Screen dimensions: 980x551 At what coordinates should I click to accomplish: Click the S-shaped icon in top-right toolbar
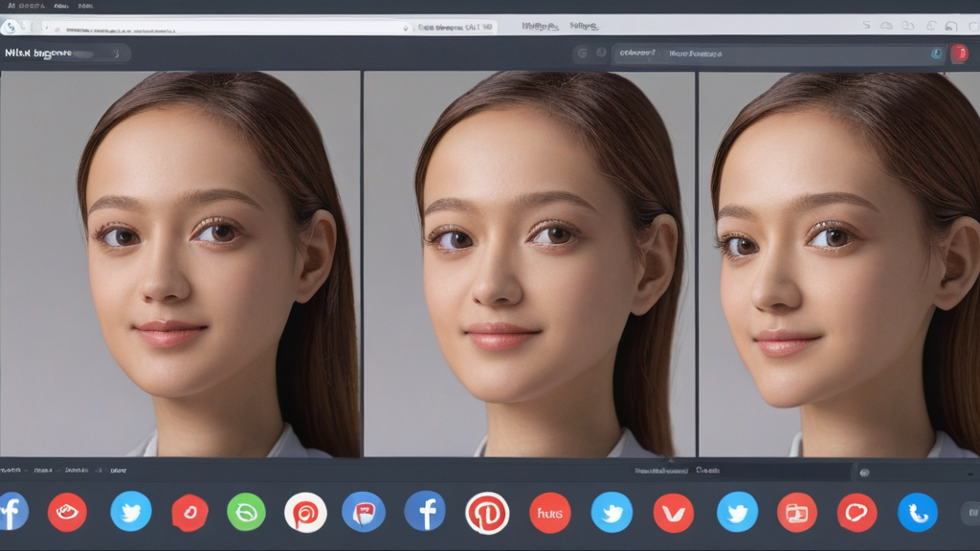(x=866, y=25)
